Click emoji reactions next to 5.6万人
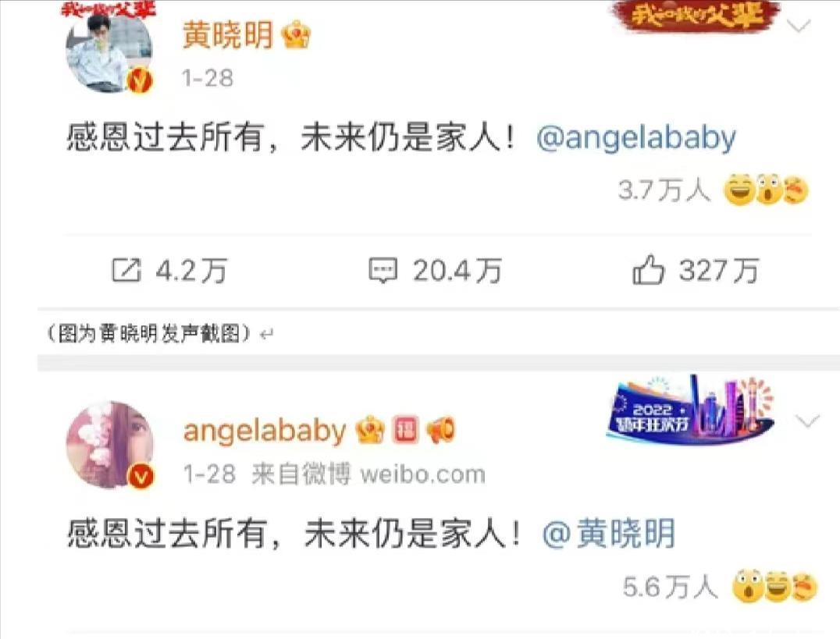 coord(774,586)
